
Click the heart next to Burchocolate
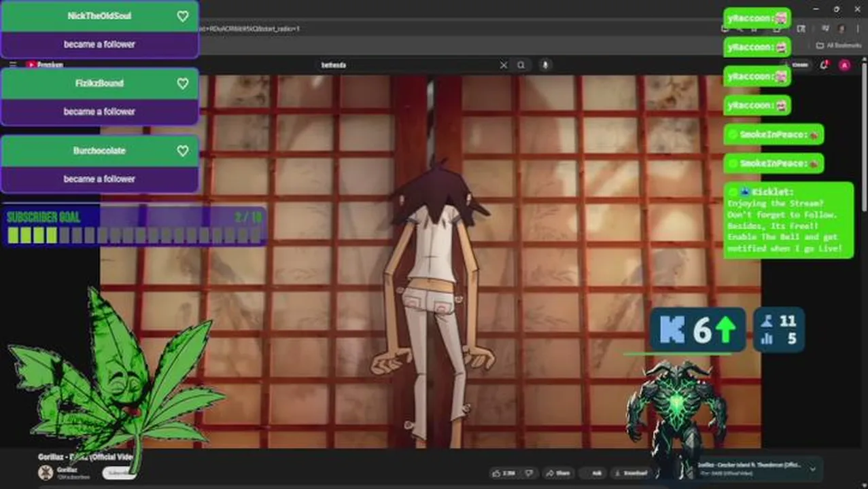183,151
